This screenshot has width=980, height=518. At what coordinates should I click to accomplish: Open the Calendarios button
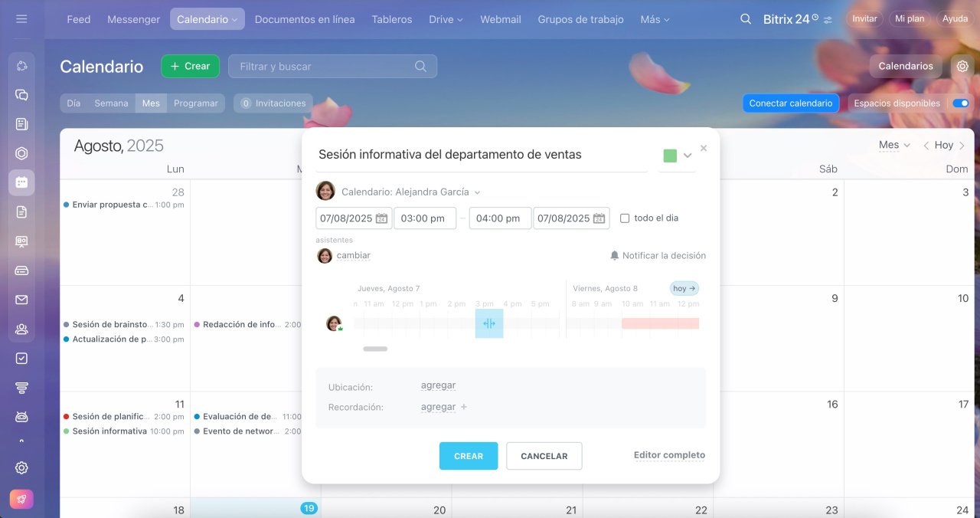906,66
